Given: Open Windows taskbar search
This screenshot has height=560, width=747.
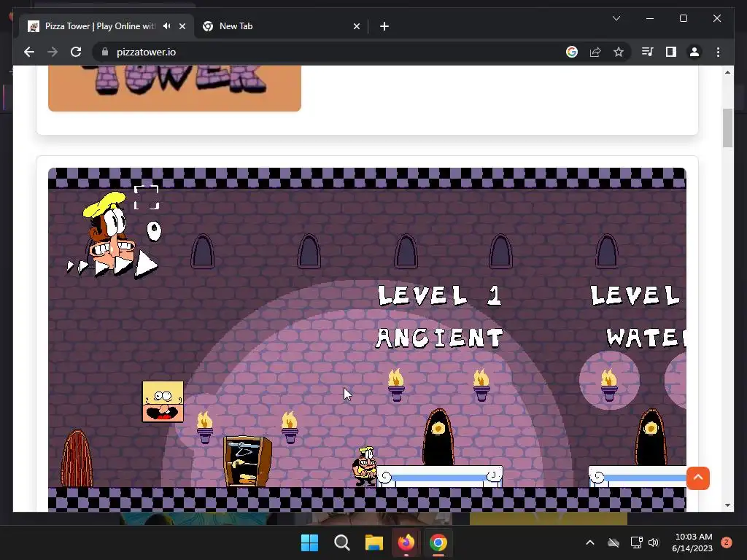Looking at the screenshot, I should (341, 542).
